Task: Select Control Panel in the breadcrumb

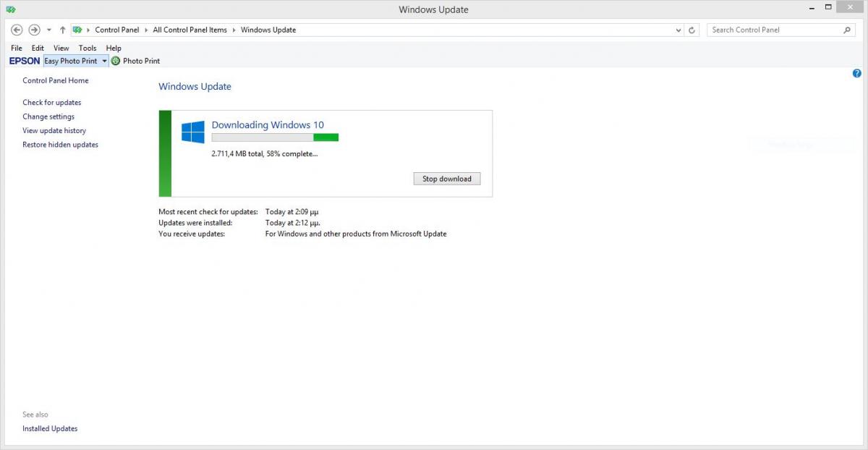Action: (x=117, y=30)
